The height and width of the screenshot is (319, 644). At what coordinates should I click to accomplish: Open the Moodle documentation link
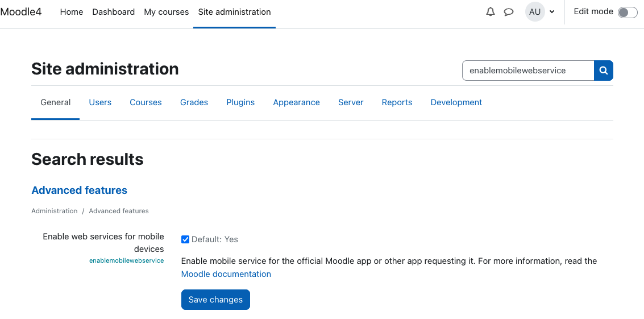click(x=226, y=274)
